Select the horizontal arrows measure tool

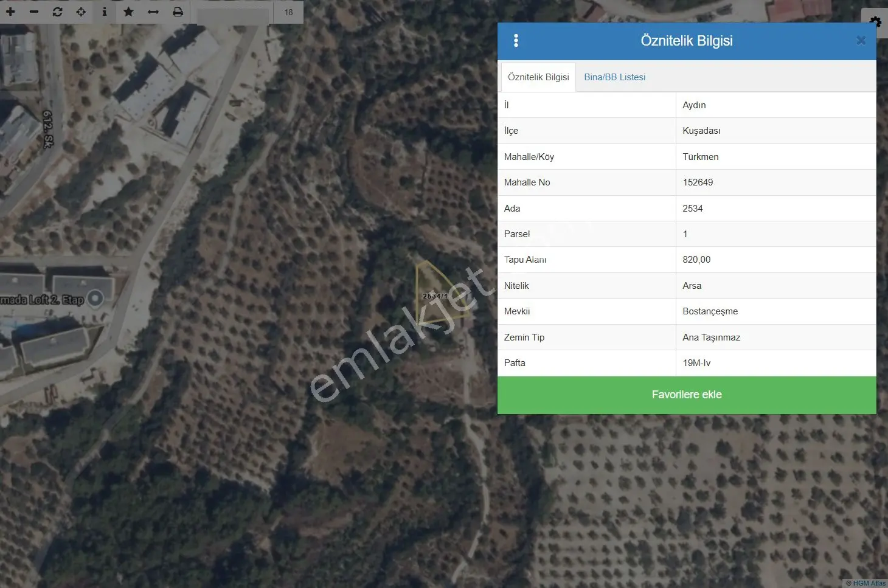pos(153,12)
